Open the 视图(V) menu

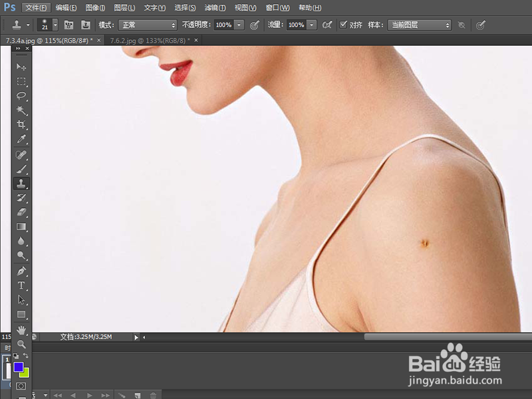pyautogui.click(x=245, y=8)
